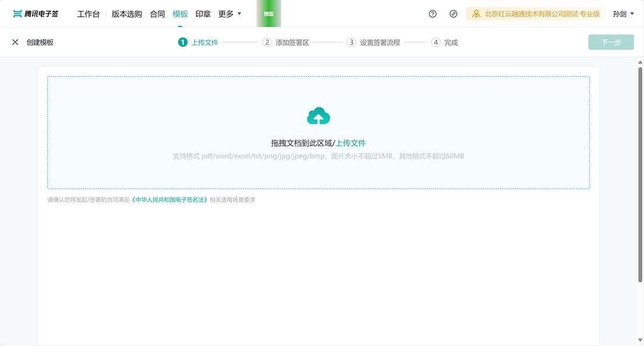This screenshot has width=644, height=346.
Task: Select the 印章 navigation item
Action: [x=203, y=14]
